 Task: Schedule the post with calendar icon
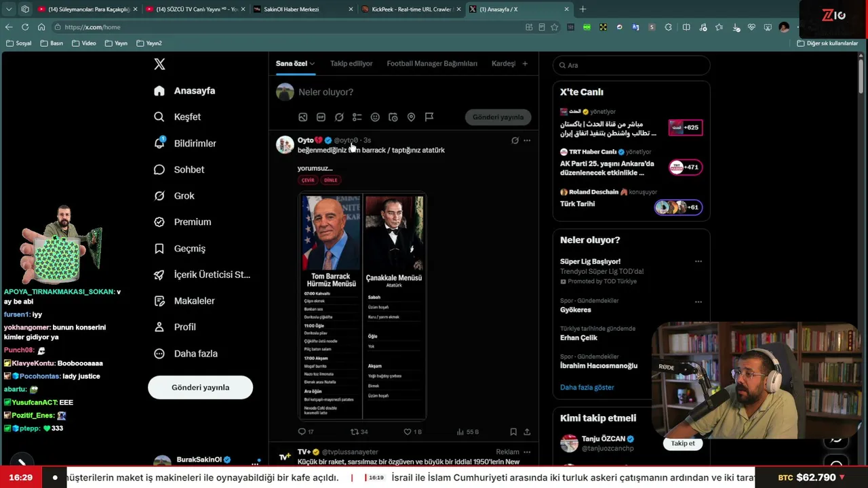(393, 117)
